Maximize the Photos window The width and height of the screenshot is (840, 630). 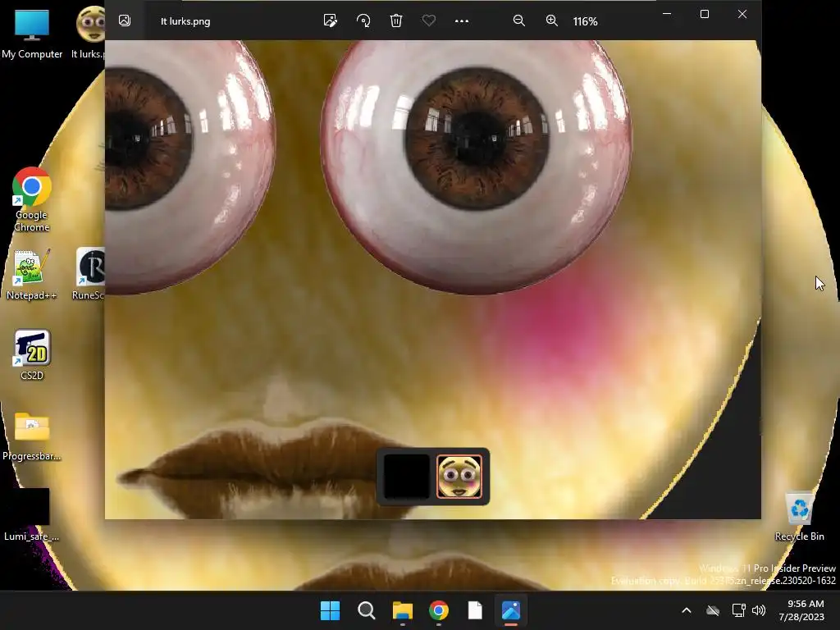point(705,14)
